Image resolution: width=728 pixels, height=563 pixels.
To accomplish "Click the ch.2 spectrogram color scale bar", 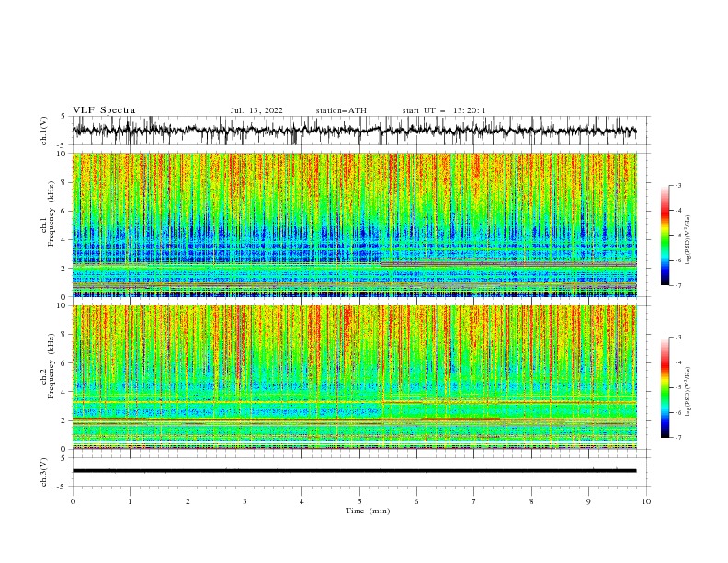I will pos(665,387).
